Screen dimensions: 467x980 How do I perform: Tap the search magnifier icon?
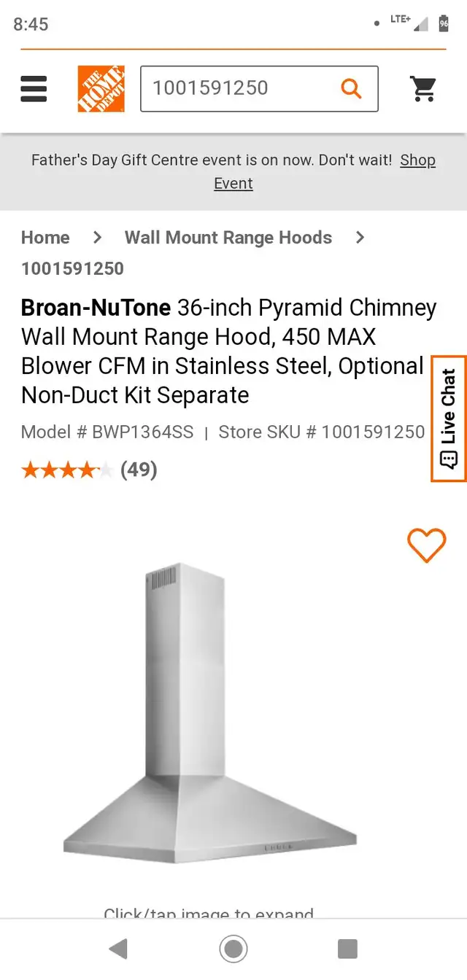click(x=351, y=87)
